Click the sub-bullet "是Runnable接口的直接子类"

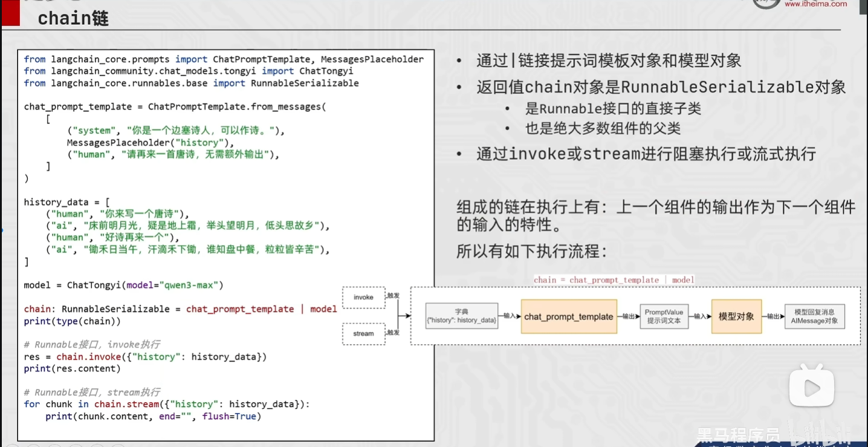coord(613,109)
